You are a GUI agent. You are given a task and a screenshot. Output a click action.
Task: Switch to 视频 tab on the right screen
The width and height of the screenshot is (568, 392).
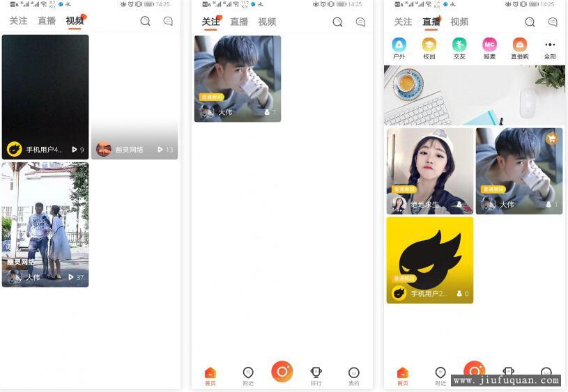point(459,22)
